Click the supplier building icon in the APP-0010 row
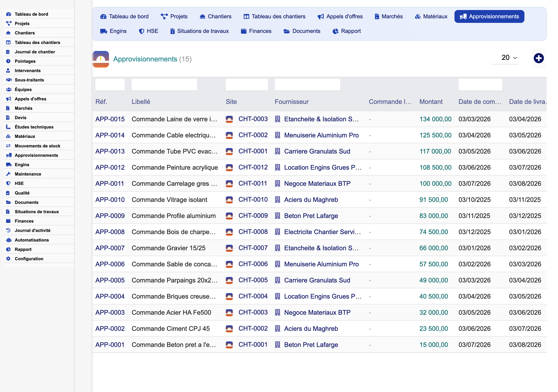The width and height of the screenshot is (558, 392). [x=278, y=200]
